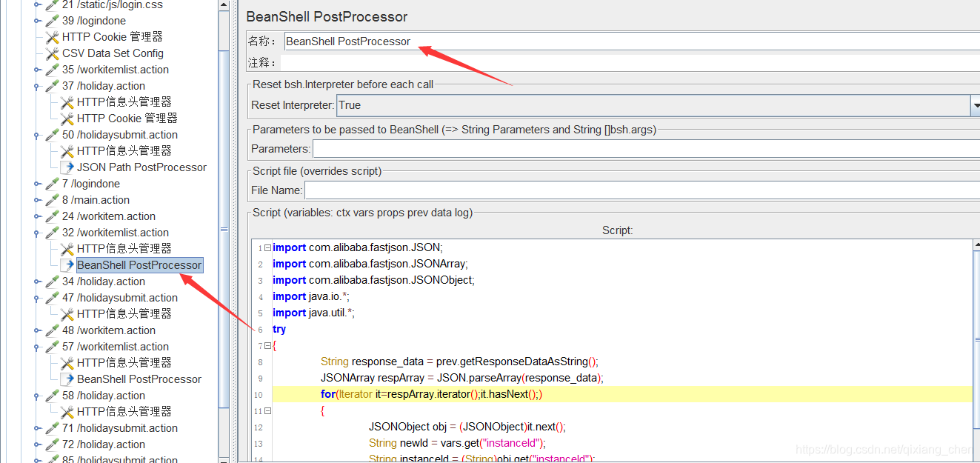Click the highlighted for(Iterator it=respArray.iterator() line

(x=432, y=394)
